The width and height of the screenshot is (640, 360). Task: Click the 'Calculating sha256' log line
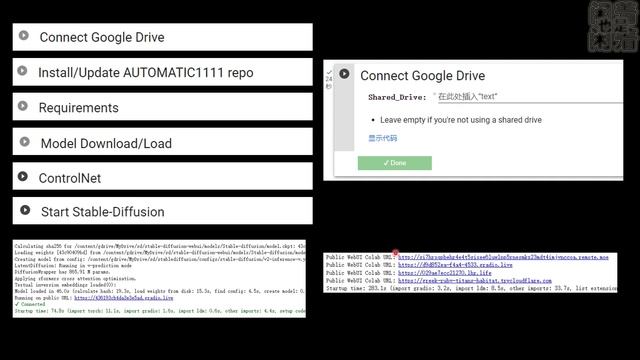pos(160,246)
